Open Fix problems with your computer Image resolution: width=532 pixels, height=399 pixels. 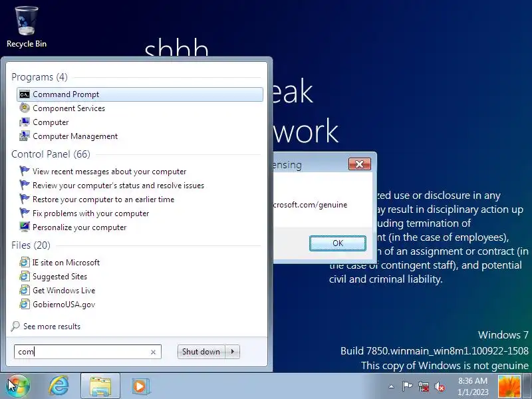[x=90, y=213]
